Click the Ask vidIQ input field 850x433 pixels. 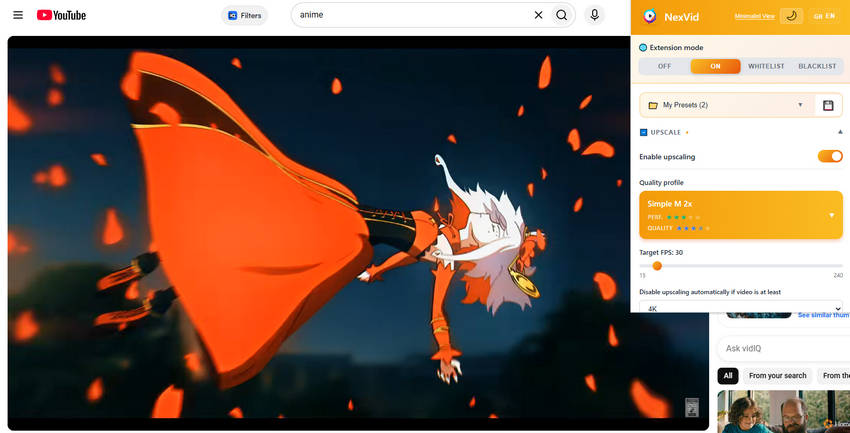tap(783, 348)
